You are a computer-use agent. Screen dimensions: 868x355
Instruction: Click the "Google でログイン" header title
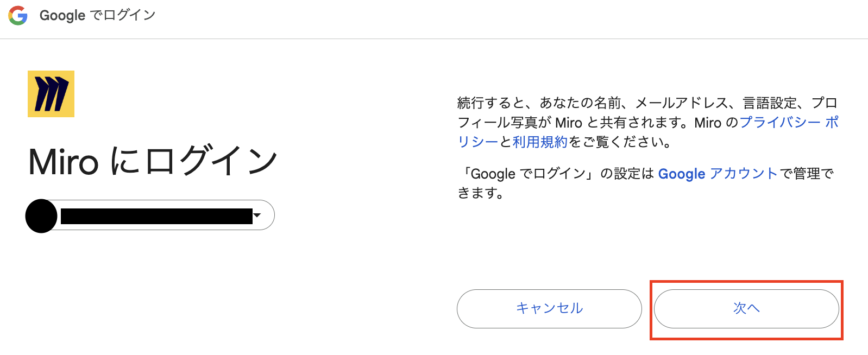(98, 15)
